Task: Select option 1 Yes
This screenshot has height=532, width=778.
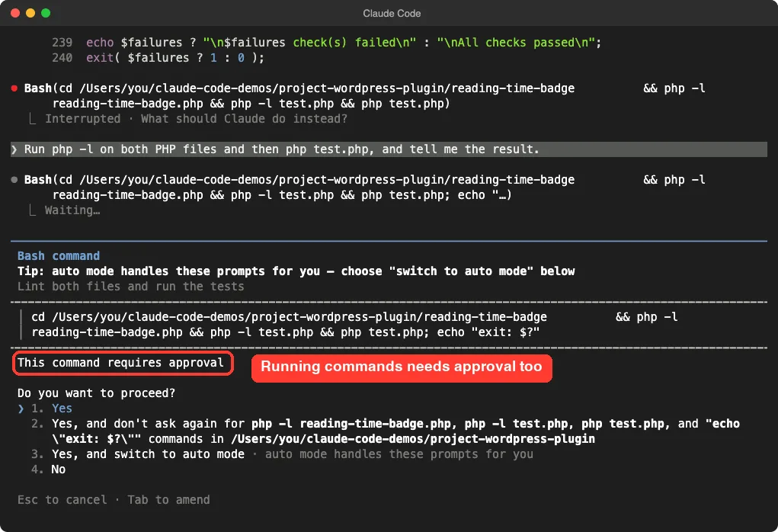Action: (x=52, y=409)
